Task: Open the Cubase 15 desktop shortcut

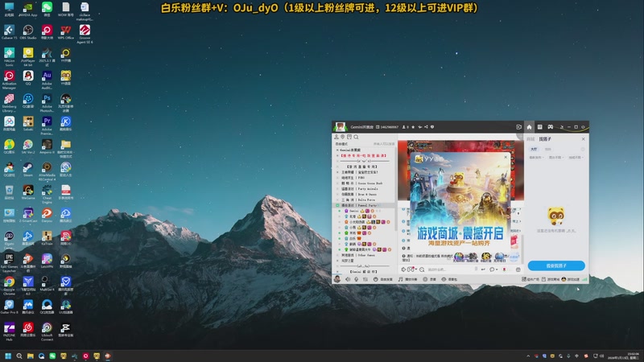Action: click(x=9, y=32)
